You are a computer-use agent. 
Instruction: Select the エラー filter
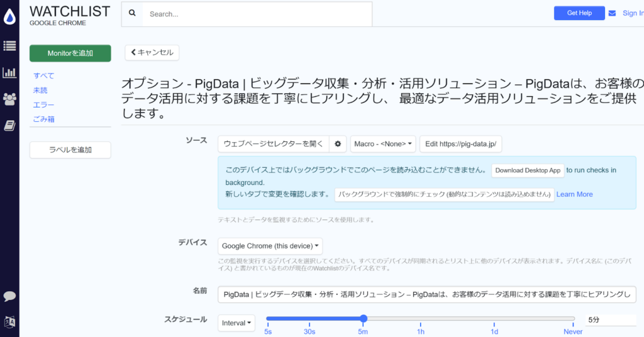pos(43,104)
